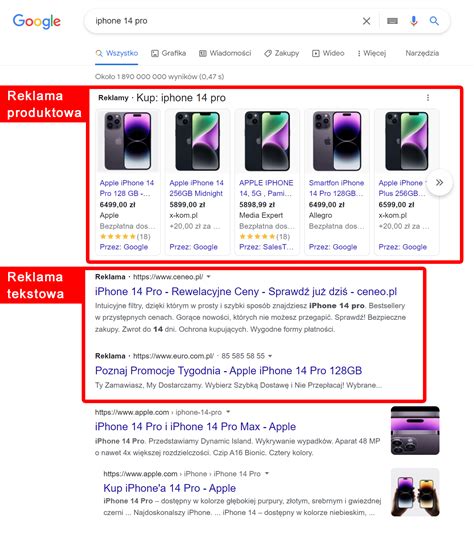Open the Allegro Smartfon iPhone product image
The height and width of the screenshot is (534, 474).
click(337, 141)
